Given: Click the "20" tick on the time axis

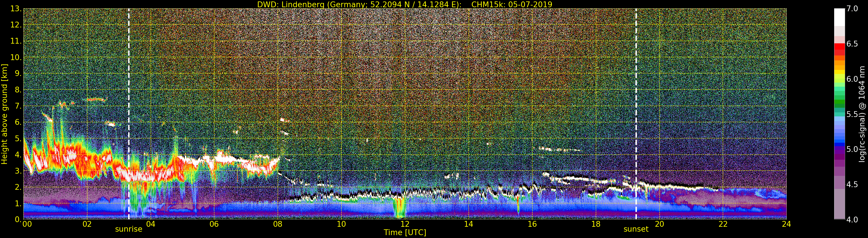Looking at the screenshot, I should (x=659, y=224).
